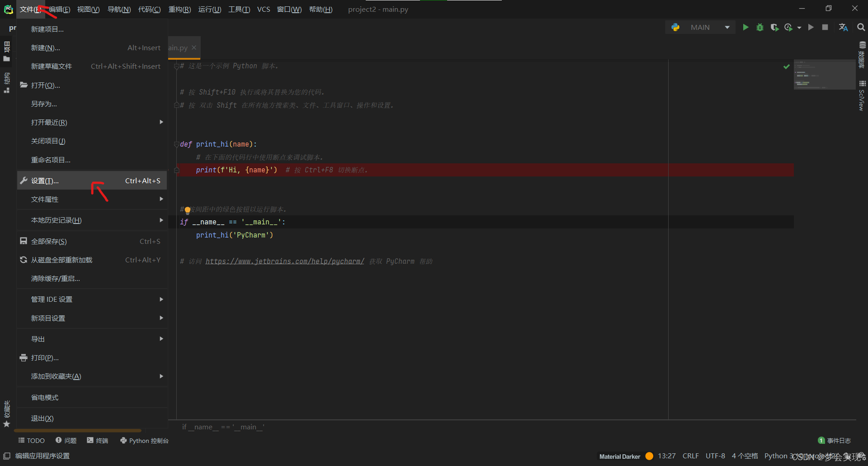
Task: Click Run with Coverage icon
Action: coord(774,28)
